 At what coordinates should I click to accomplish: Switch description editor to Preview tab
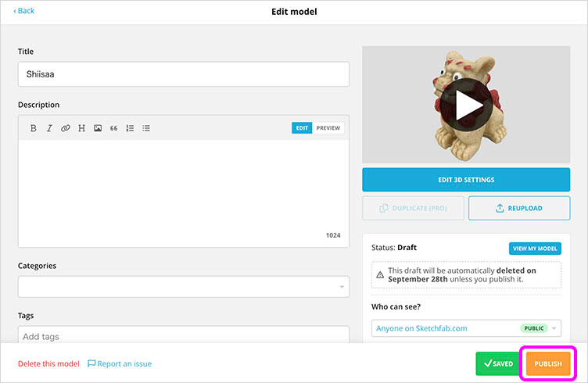[328, 128]
